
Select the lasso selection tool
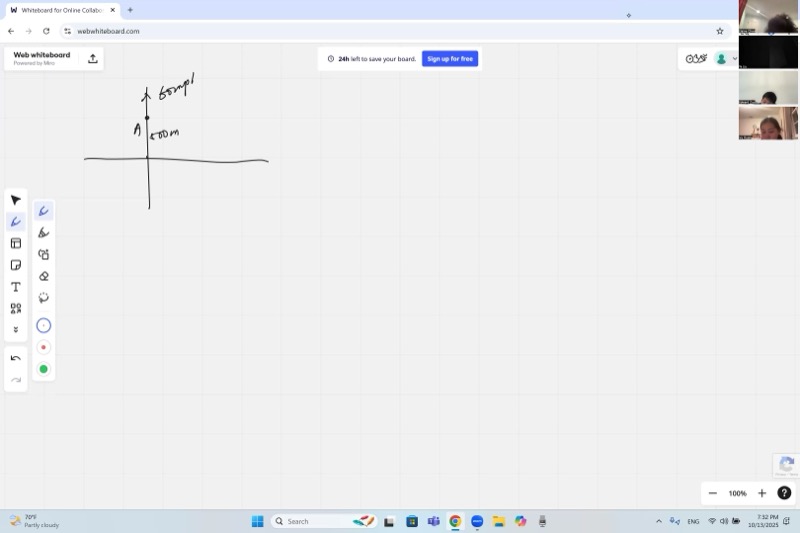click(43, 298)
